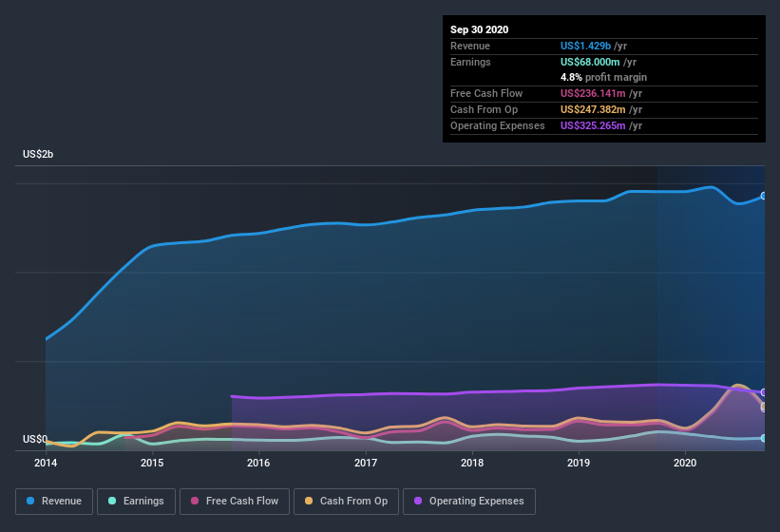Click the Earnings label in tooltip

click(470, 62)
